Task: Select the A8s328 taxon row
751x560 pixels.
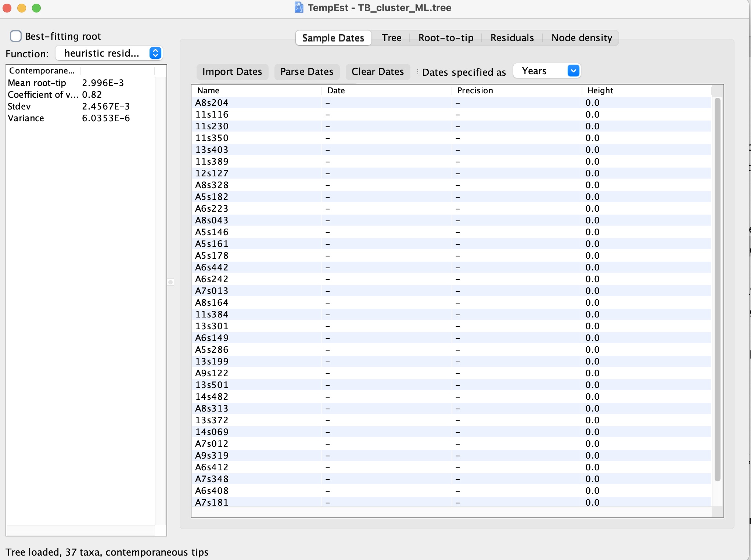Action: coord(451,185)
